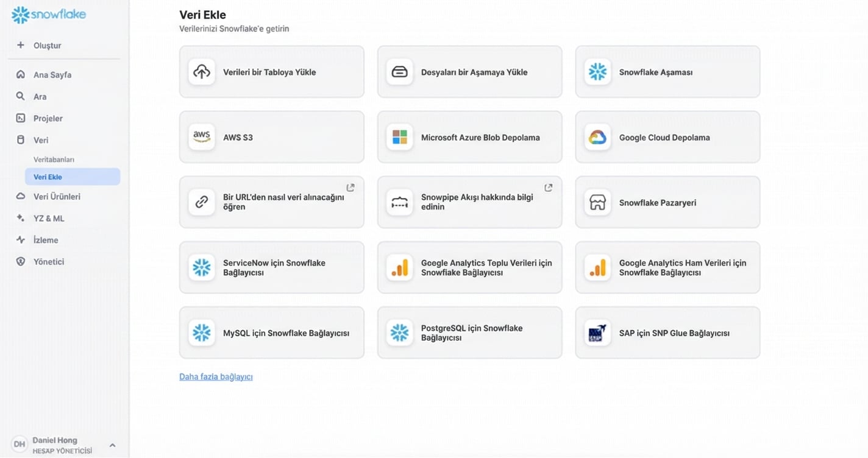The width and height of the screenshot is (868, 458).
Task: Open Veritabanları under Veri
Action: [x=54, y=160]
